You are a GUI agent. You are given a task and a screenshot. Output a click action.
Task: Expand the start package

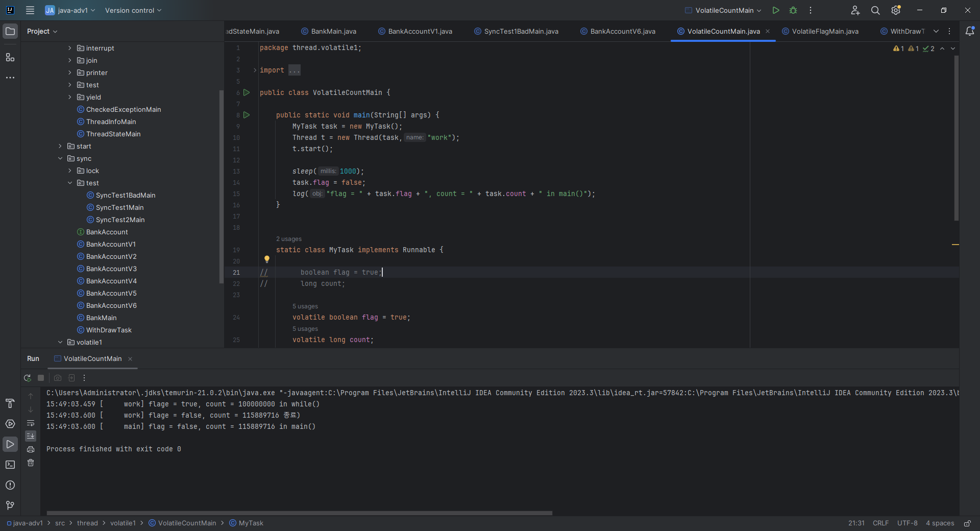pos(60,146)
